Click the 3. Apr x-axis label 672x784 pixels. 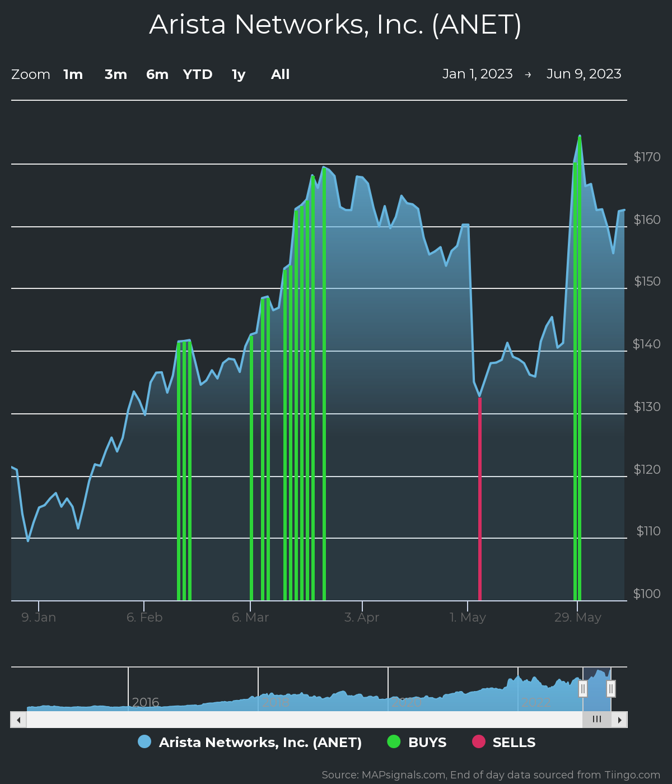[362, 617]
